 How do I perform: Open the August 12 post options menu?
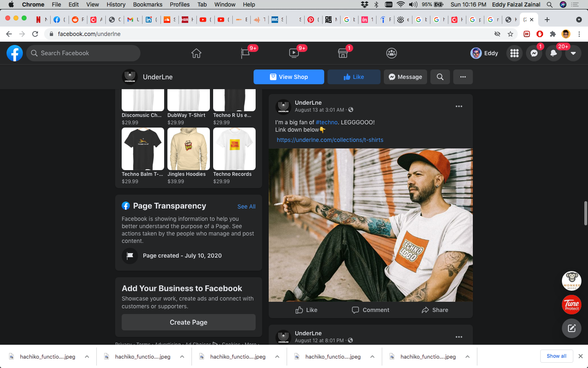coord(459,337)
